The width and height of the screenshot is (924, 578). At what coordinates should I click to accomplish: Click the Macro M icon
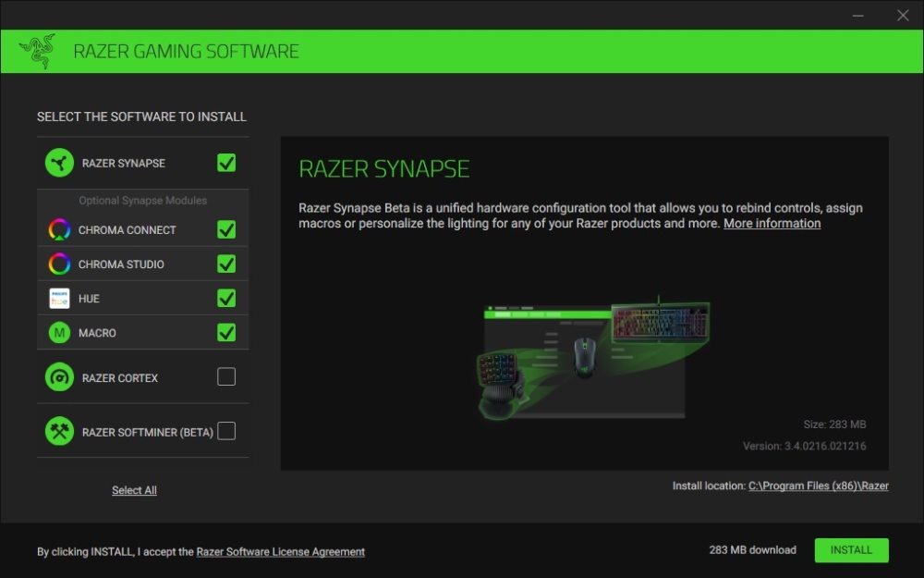point(59,333)
